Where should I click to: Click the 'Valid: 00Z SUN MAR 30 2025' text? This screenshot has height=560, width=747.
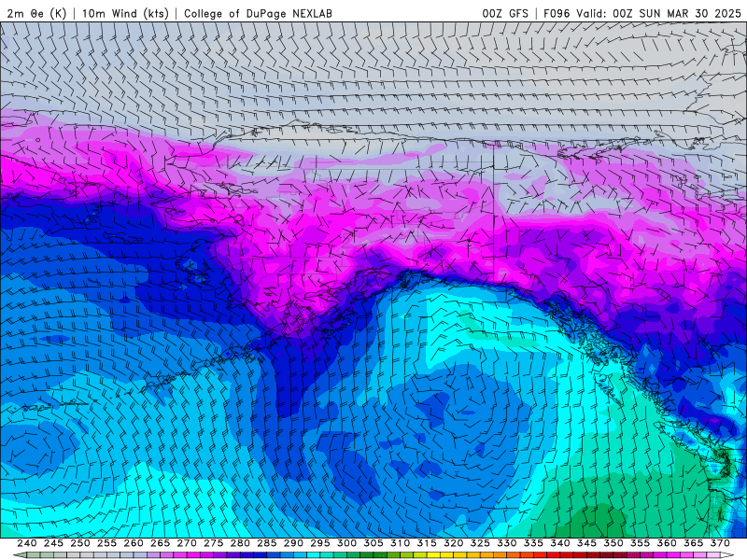pos(658,13)
